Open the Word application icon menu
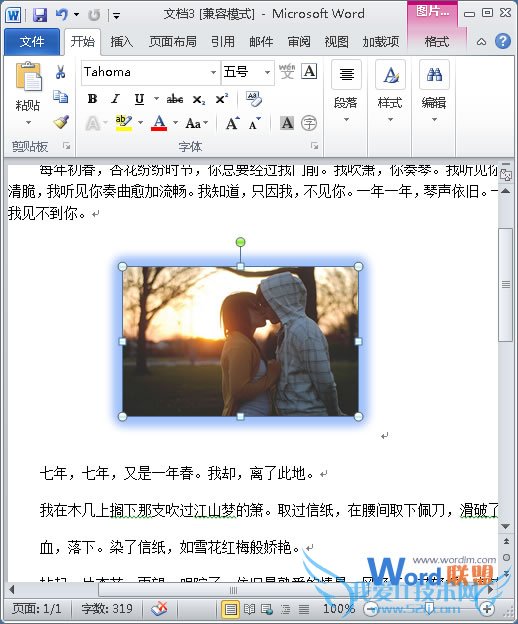This screenshot has height=624, width=518. pyautogui.click(x=13, y=15)
